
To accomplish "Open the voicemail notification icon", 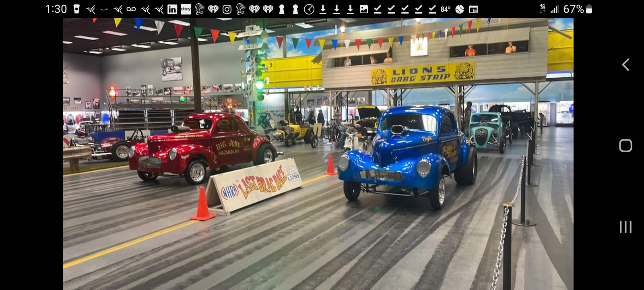I will pyautogui.click(x=131, y=9).
